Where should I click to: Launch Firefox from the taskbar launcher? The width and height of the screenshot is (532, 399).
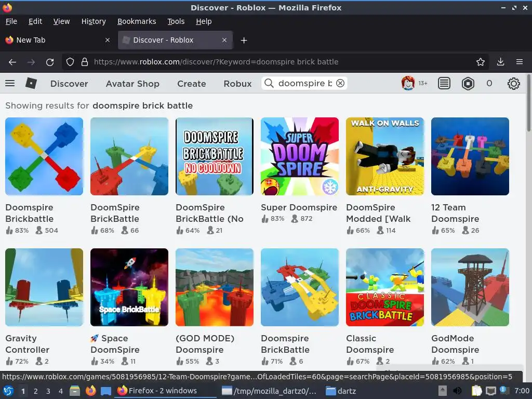point(90,391)
